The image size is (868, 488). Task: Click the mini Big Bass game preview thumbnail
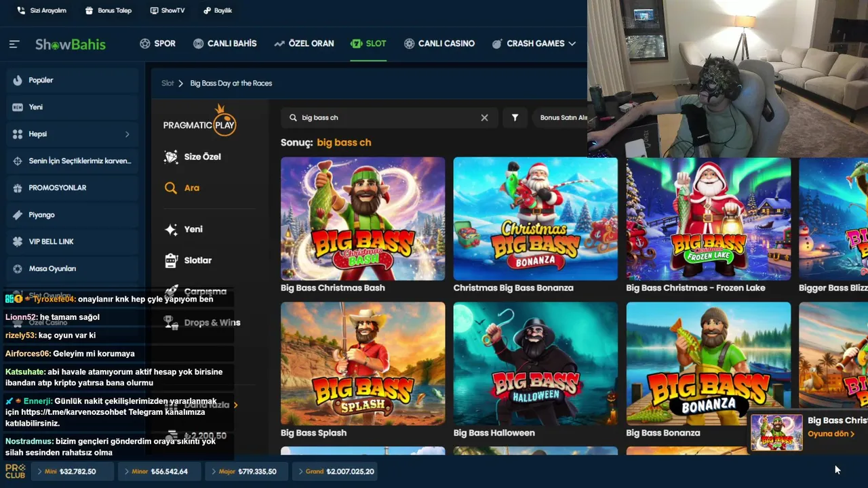coord(776,432)
